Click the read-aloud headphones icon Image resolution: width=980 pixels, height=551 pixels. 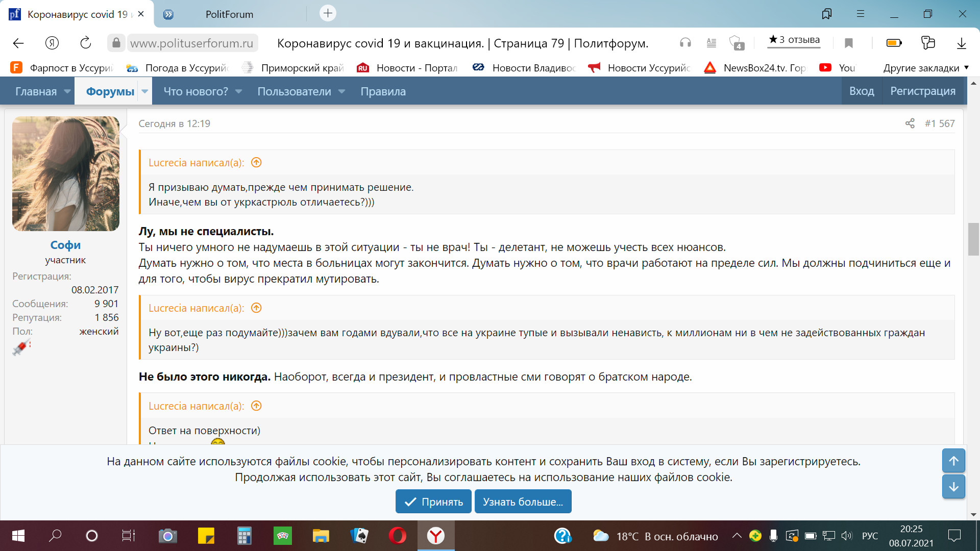[x=685, y=43]
